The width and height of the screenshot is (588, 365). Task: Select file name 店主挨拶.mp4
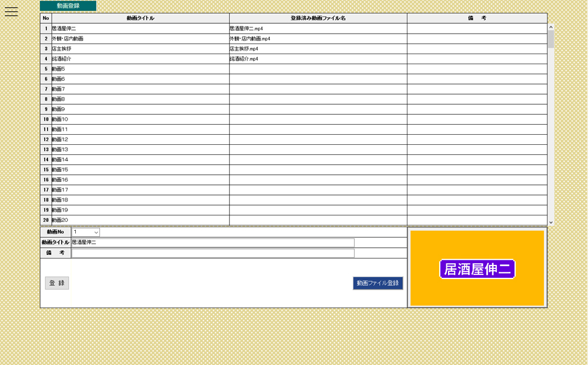pyautogui.click(x=244, y=49)
